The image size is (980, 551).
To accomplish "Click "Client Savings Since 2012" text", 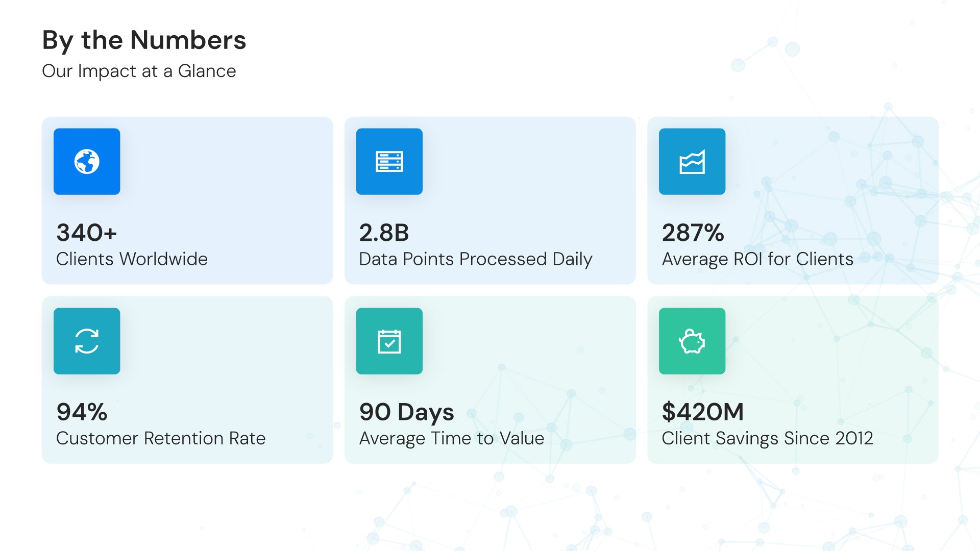I will pos(767,438).
